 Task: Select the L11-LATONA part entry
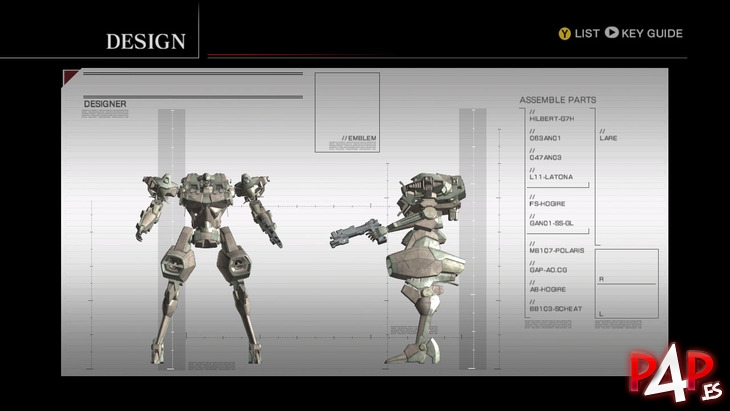point(551,177)
